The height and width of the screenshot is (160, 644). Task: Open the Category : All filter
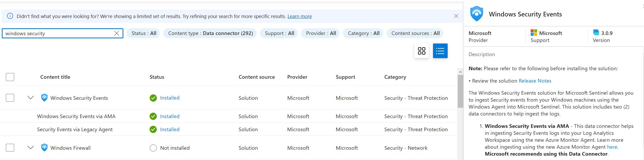tap(363, 33)
